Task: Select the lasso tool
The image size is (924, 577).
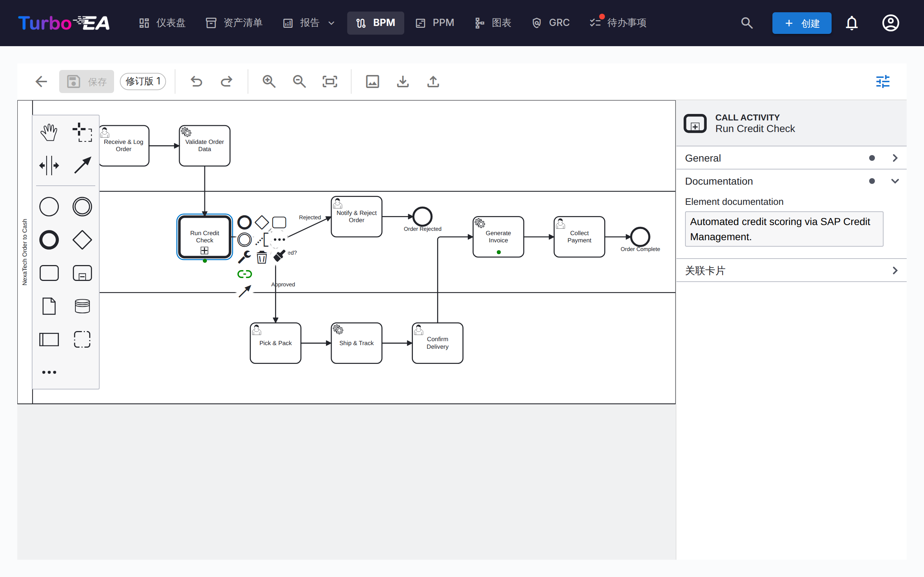Action: tap(82, 132)
